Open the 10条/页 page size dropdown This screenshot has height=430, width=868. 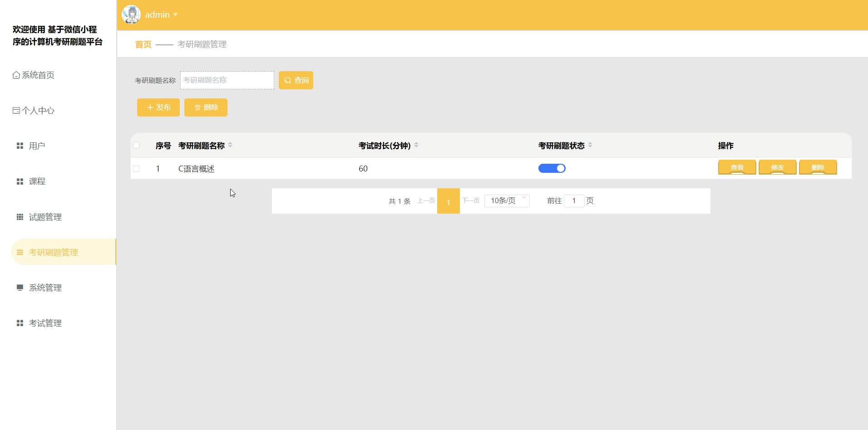(x=507, y=200)
